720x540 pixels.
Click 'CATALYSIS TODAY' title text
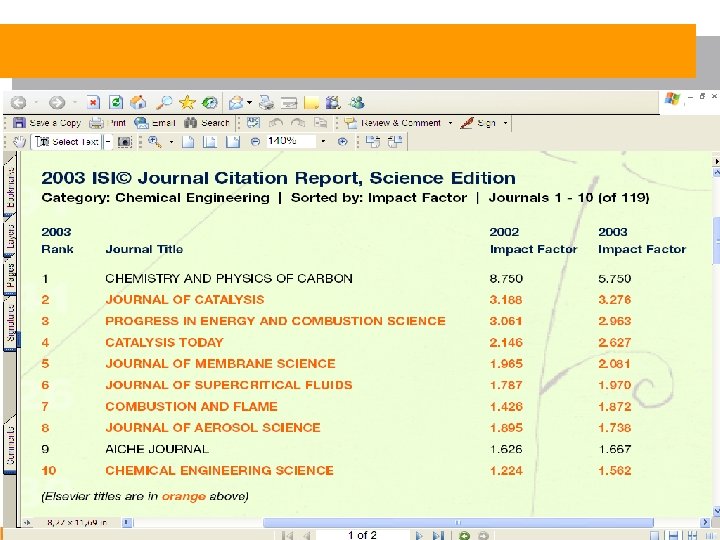(164, 343)
